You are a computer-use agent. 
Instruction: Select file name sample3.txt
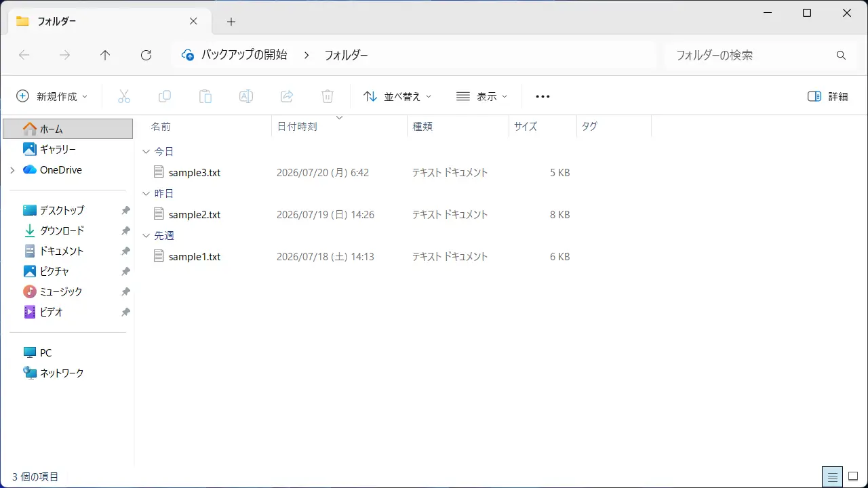click(195, 173)
